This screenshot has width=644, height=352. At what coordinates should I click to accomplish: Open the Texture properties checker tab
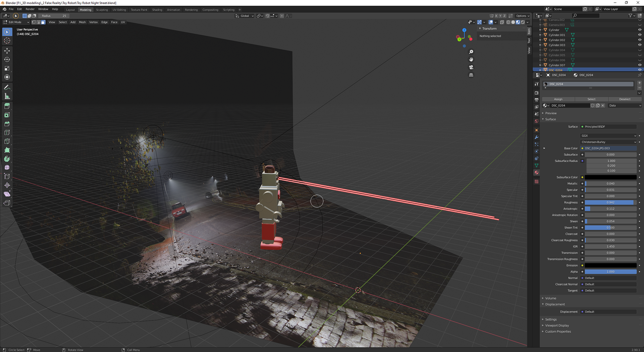[x=536, y=182]
